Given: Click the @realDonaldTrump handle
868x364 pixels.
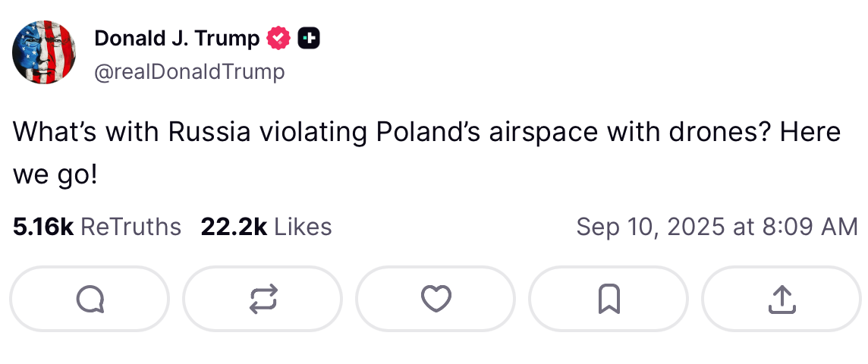Looking at the screenshot, I should (190, 71).
